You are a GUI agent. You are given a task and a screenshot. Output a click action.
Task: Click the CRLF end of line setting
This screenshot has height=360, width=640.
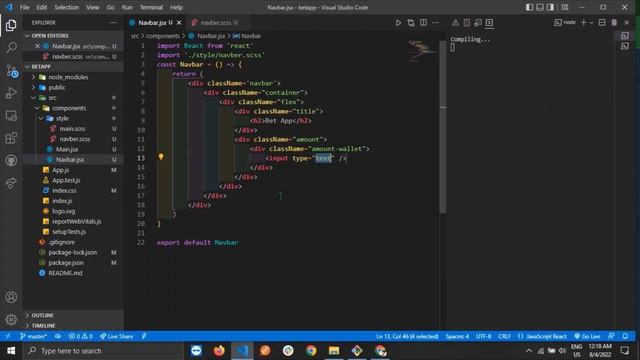point(504,336)
